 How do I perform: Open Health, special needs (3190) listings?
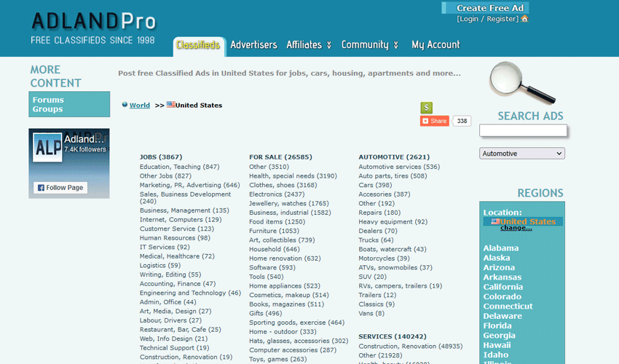(293, 175)
